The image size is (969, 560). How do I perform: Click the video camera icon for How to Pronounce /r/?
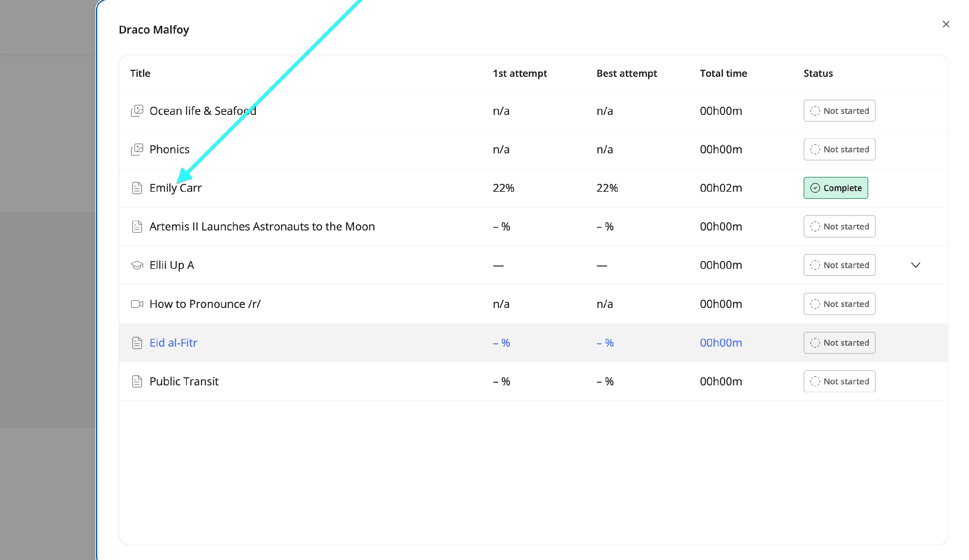point(137,304)
